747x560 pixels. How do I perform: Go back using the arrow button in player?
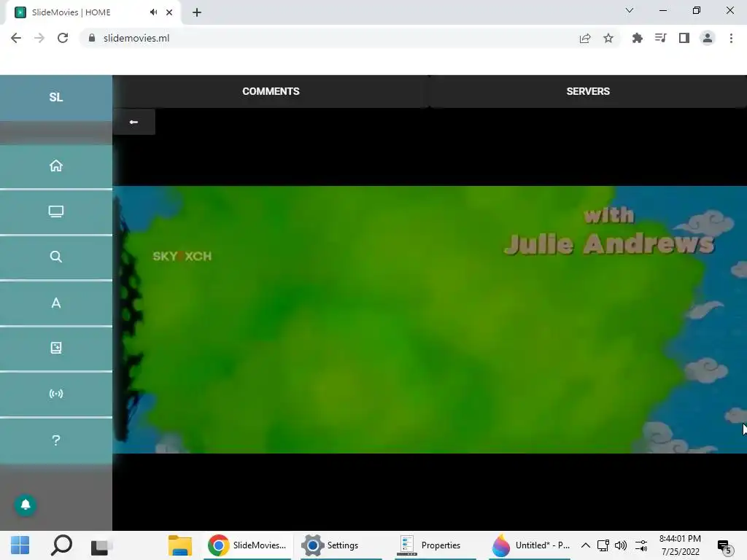[134, 122]
